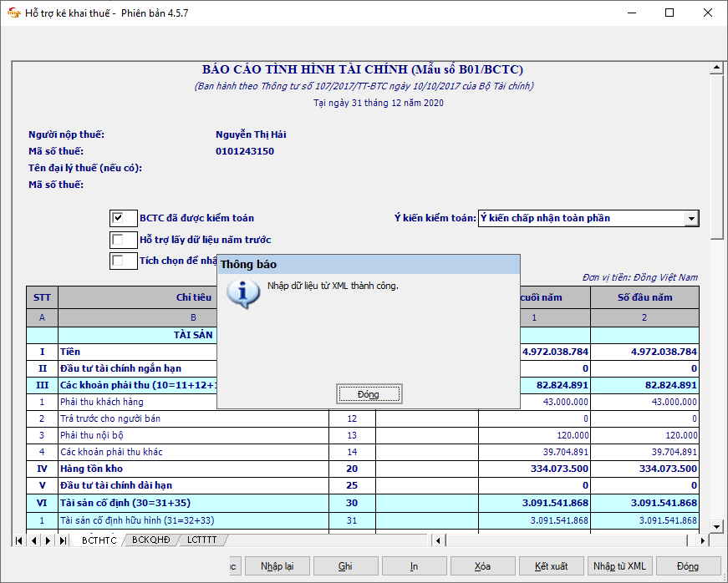This screenshot has height=583, width=728.
Task: Open the LCTTTT sheet tab
Action: [201, 540]
